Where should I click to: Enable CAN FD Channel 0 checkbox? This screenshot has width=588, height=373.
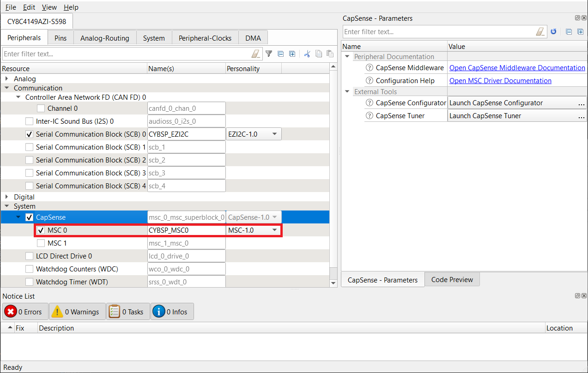tap(41, 108)
